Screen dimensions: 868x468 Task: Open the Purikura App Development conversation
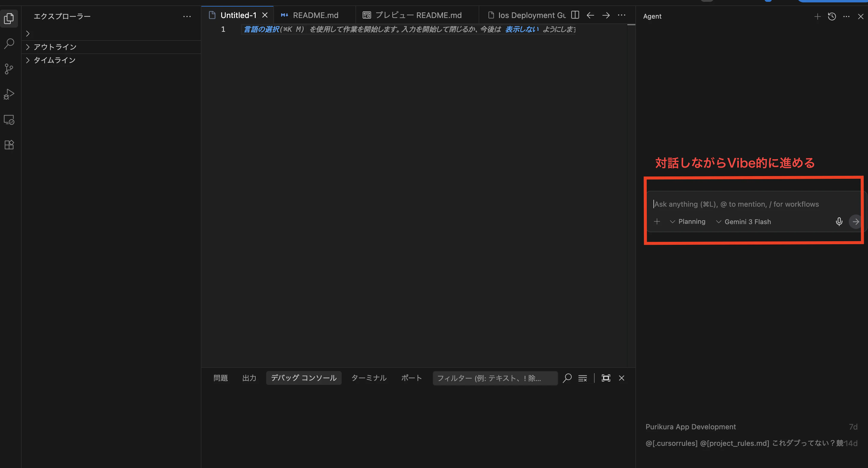pyautogui.click(x=751, y=427)
